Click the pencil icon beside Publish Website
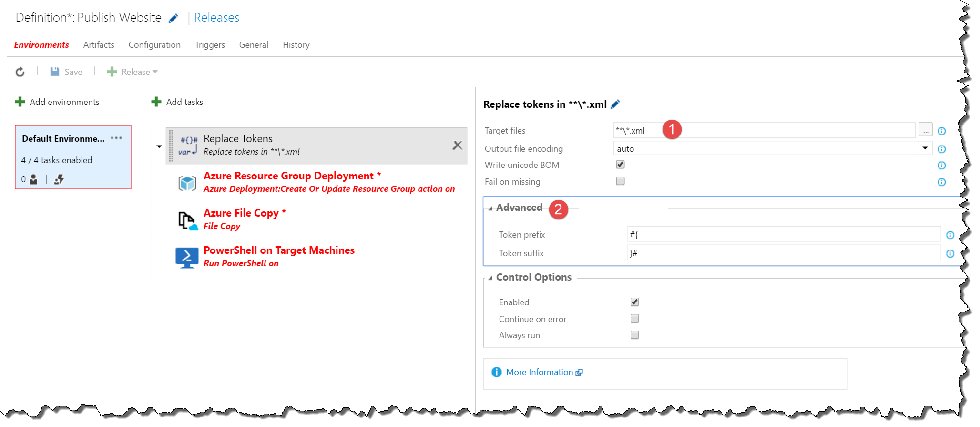The height and width of the screenshot is (427, 980). (x=174, y=18)
